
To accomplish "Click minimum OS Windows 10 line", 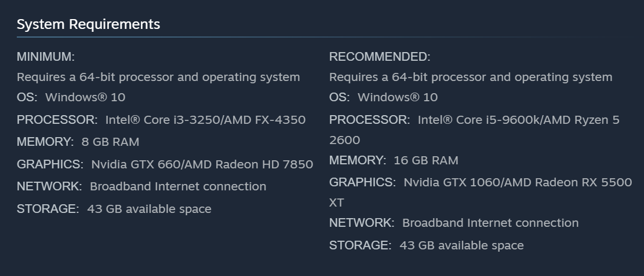I will click(71, 97).
